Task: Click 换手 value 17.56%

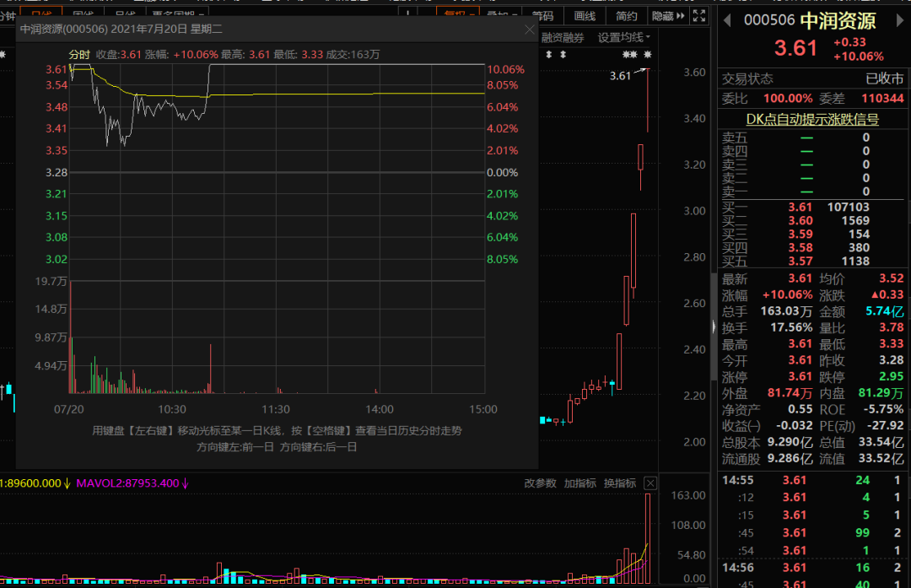Action: pyautogui.click(x=791, y=327)
